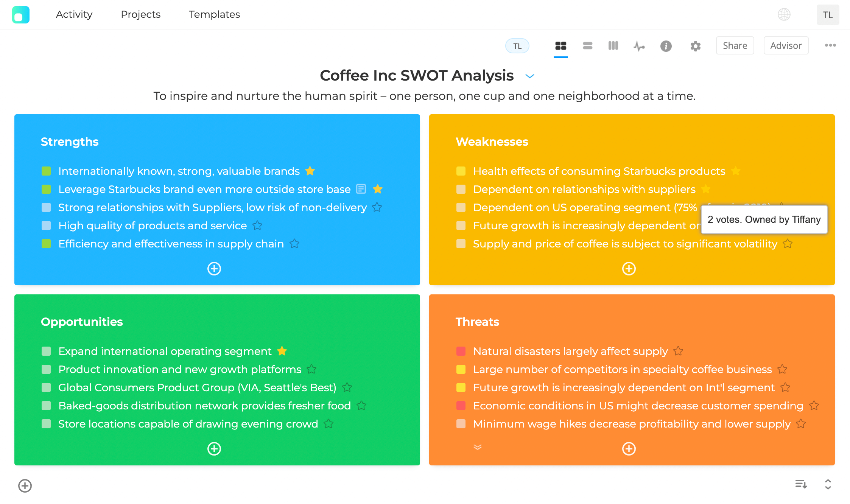Image resolution: width=850 pixels, height=504 pixels.
Task: Click green swatch of Internationally known brands
Action: click(x=46, y=171)
